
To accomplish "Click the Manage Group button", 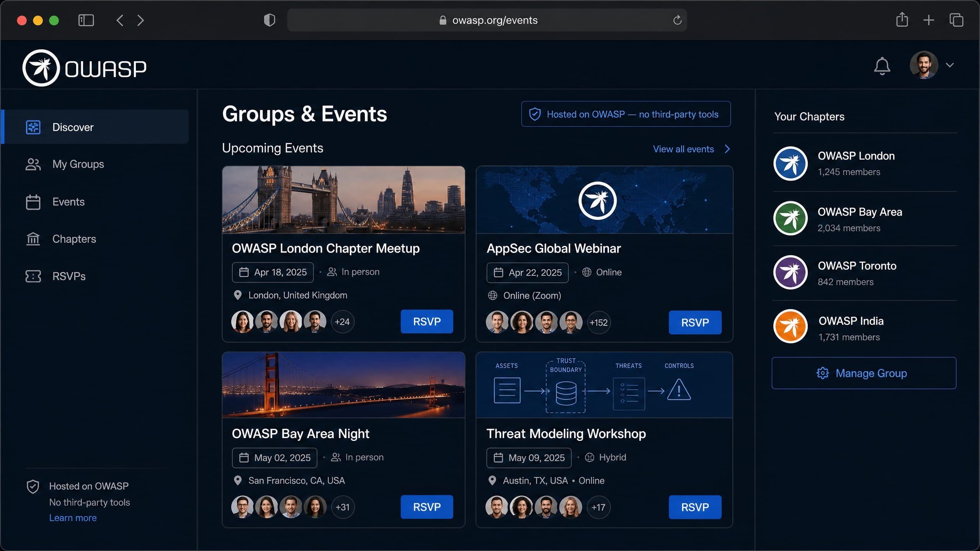I will pyautogui.click(x=864, y=373).
